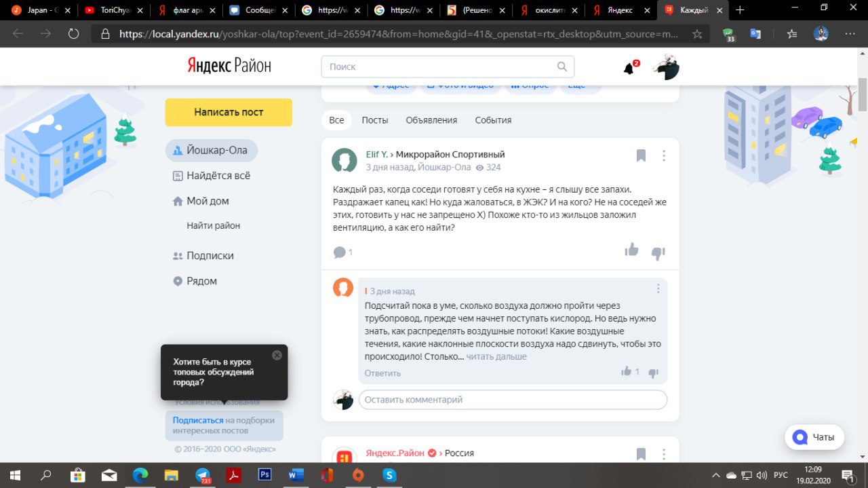Open the Чаты chat button

click(x=814, y=437)
